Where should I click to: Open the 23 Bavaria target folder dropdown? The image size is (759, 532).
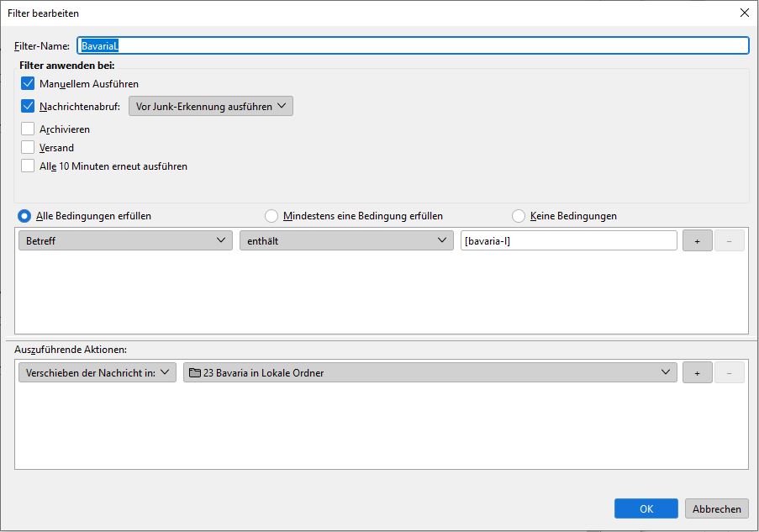[430, 372]
